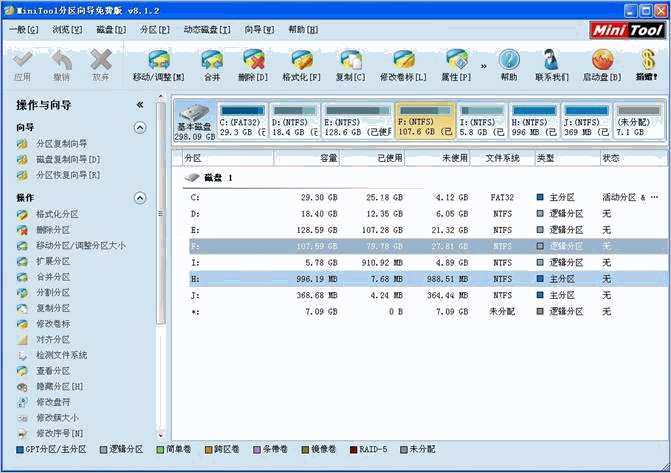
Task: Click the Copy (复制) toolbar icon
Action: click(351, 60)
